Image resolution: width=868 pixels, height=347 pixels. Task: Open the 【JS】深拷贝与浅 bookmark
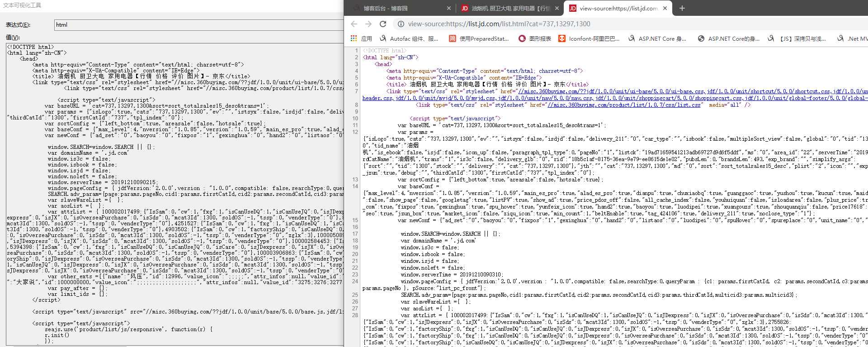[x=797, y=39]
